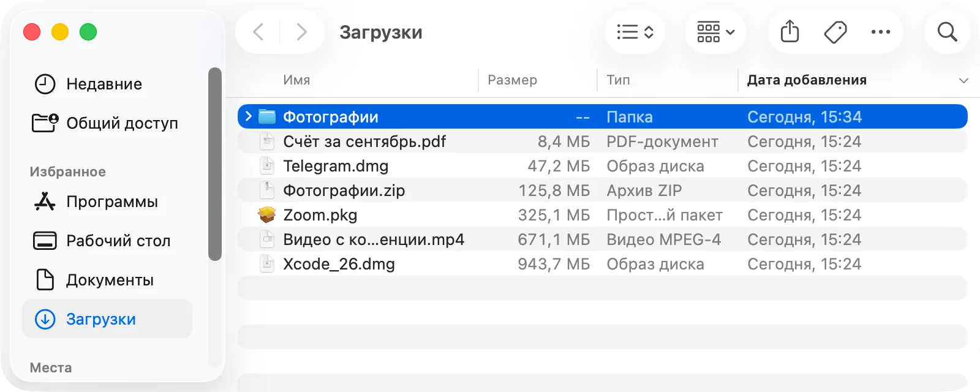980x392 pixels.
Task: Open Рабочий стол in the sidebar
Action: click(x=118, y=241)
